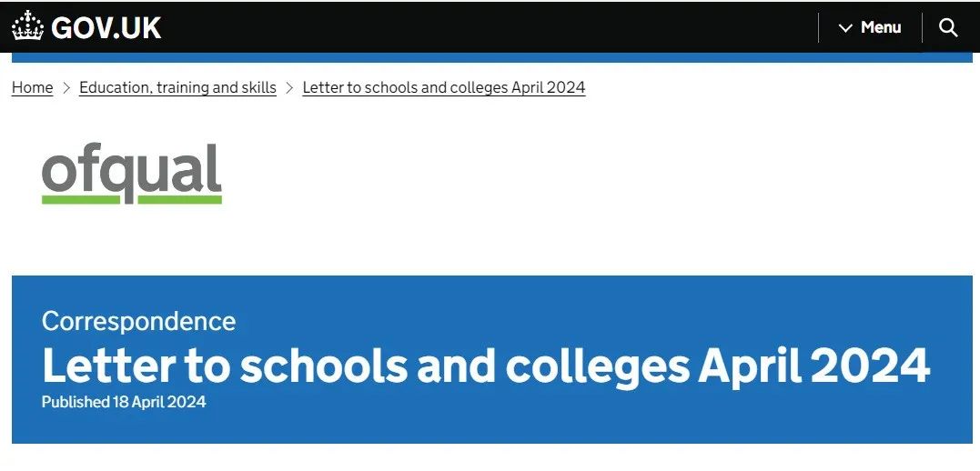Click the main Letter to schools heading
The width and height of the screenshot is (980, 471).
(x=486, y=366)
